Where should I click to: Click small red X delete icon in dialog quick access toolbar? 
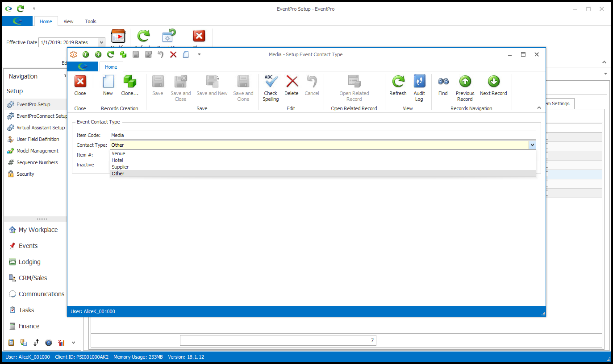tap(173, 54)
